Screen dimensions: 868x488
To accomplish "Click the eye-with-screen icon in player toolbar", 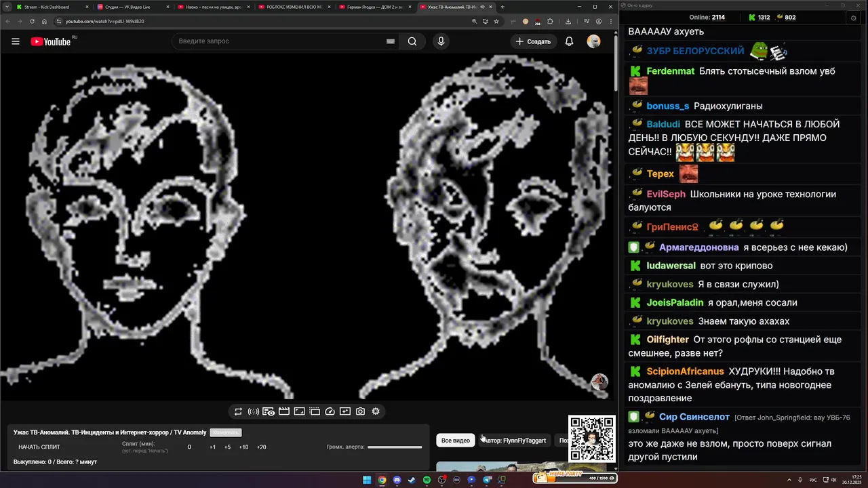I will pos(269,411).
